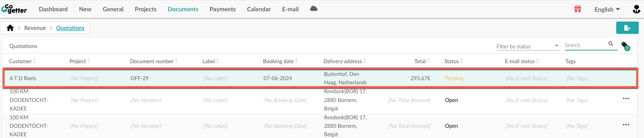Expand the Filter by status dropdown

point(528,46)
